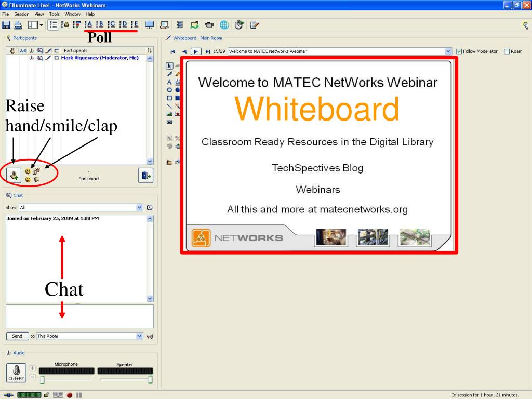Image resolution: width=532 pixels, height=399 pixels.
Task: Open the File menu
Action: click(5, 14)
